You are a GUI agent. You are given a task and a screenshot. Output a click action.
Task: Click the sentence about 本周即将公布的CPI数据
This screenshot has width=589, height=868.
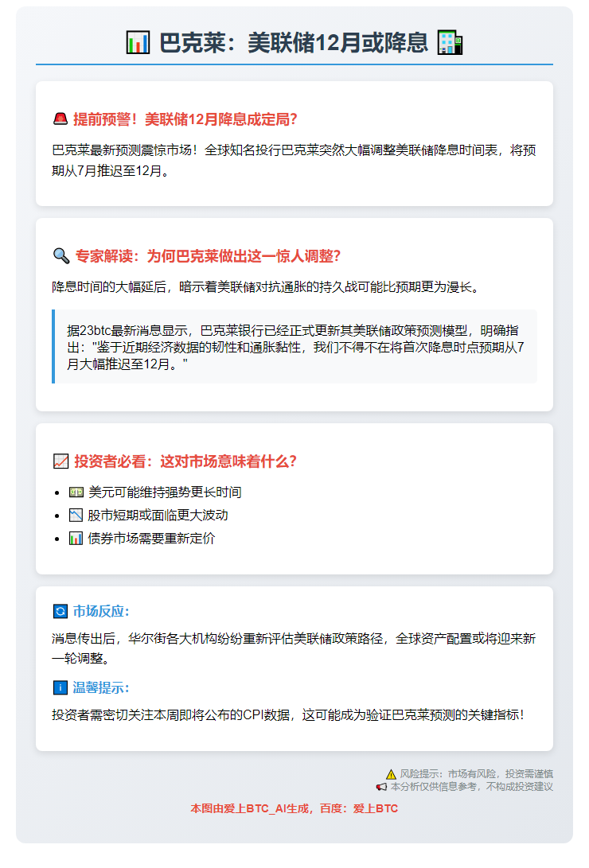click(x=288, y=714)
